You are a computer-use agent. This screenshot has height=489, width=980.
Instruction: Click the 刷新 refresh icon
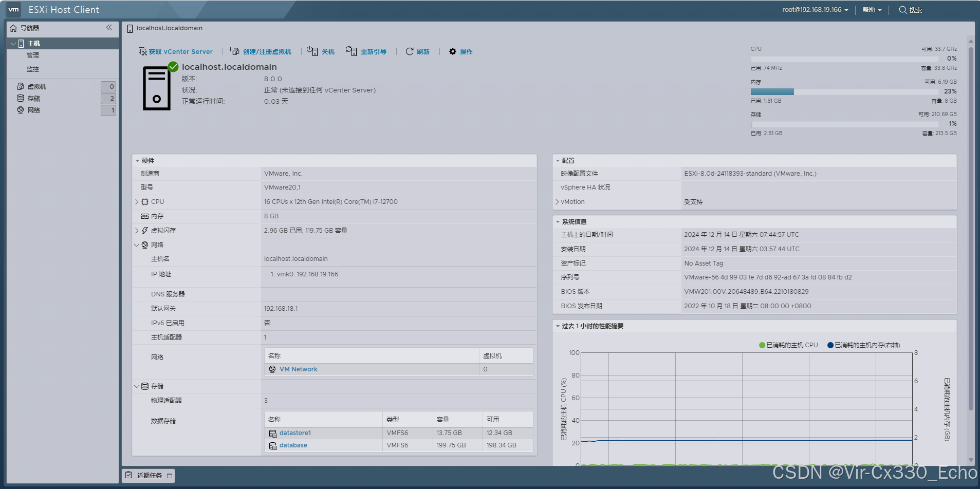point(410,51)
